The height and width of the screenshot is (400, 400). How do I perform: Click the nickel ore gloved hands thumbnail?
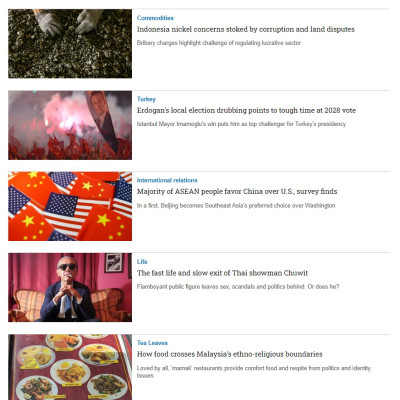pos(70,44)
